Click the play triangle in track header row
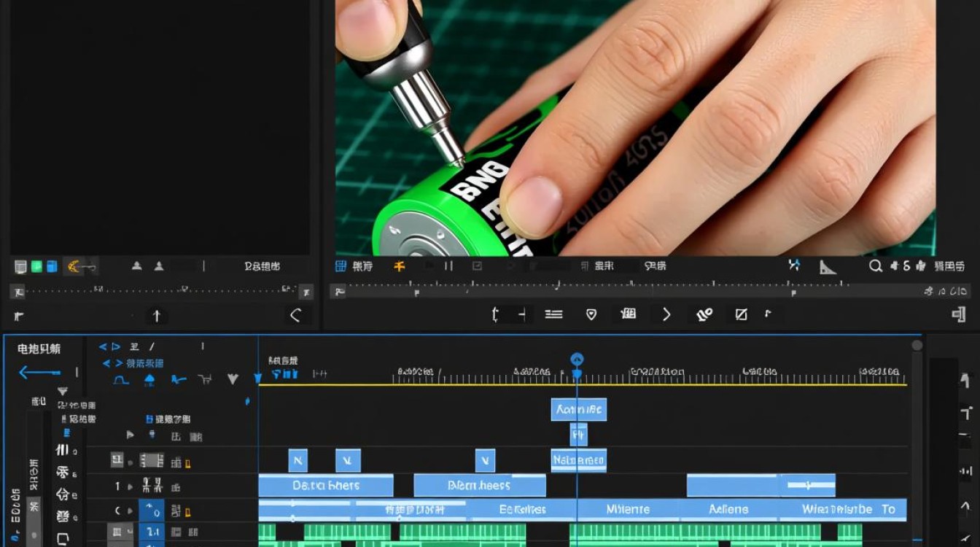Viewport: 980px width, 547px height. pos(130,435)
